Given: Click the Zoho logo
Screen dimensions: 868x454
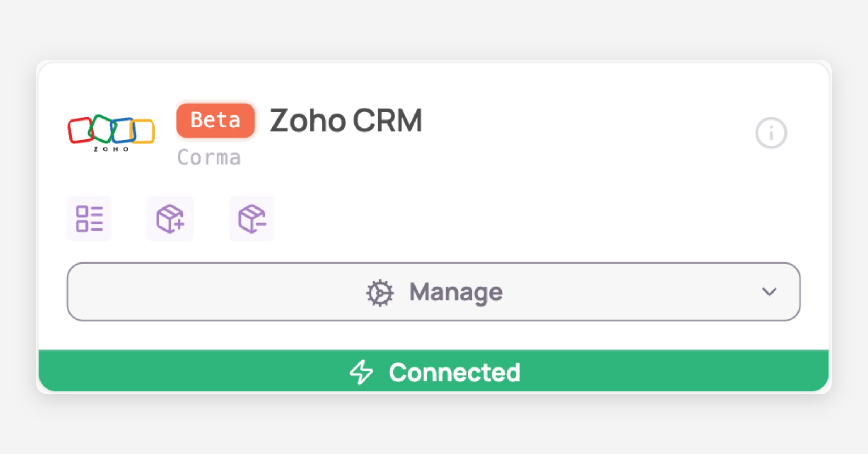Looking at the screenshot, I should tap(111, 133).
